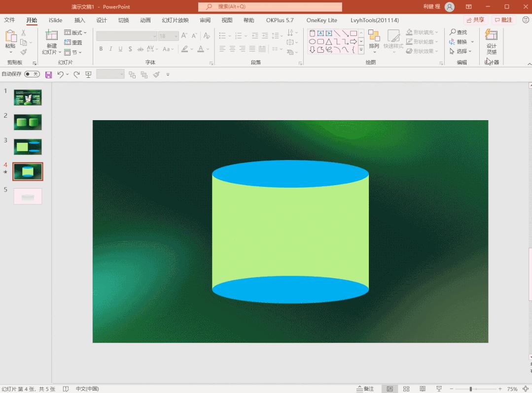Open the Insert (插入) ribbon tab

coord(79,20)
